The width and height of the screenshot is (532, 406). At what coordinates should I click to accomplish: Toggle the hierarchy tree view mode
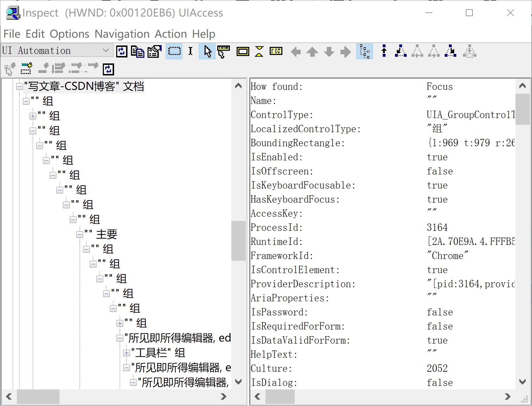pos(364,51)
